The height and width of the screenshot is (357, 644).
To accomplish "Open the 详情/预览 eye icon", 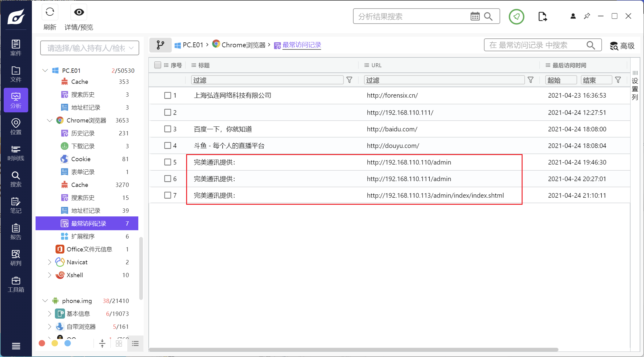I will click(x=79, y=12).
